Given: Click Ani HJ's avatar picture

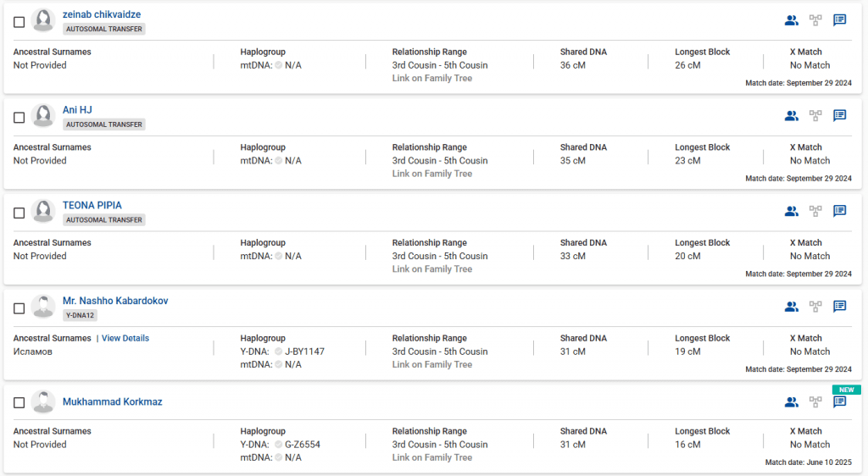Looking at the screenshot, I should point(43,116).
